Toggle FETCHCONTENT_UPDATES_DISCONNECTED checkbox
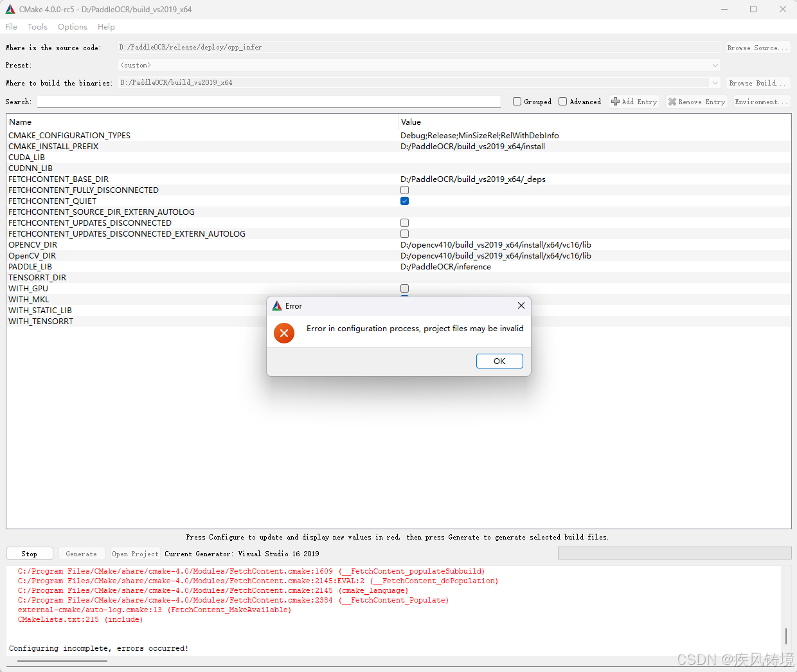Screen dimensions: 797x672 [404, 223]
